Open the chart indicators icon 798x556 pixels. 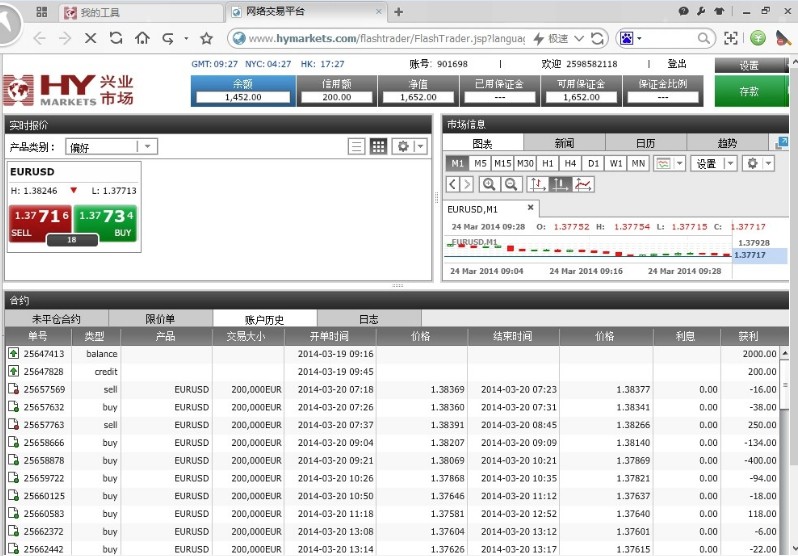[664, 163]
